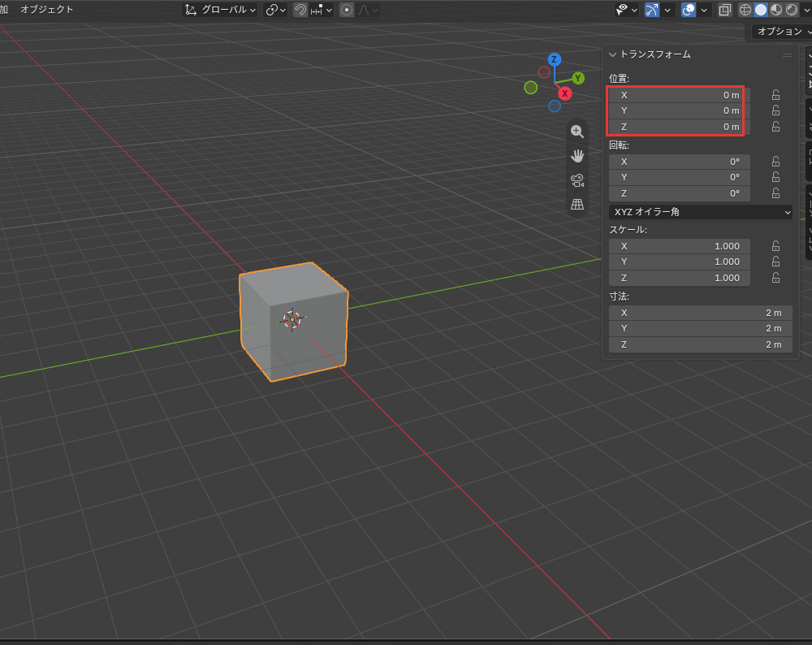Screen dimensions: 812x645
Task: Open selectability and visibility dropdown
Action: (627, 10)
